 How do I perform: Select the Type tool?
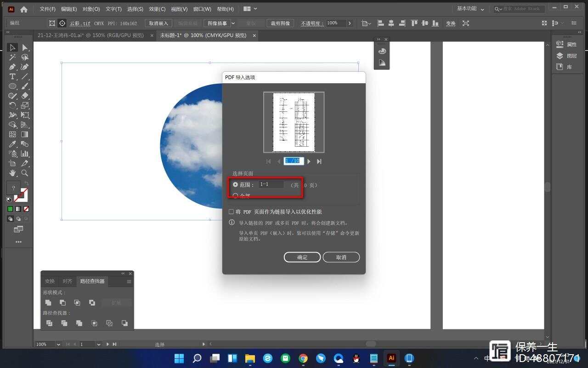pyautogui.click(x=12, y=76)
